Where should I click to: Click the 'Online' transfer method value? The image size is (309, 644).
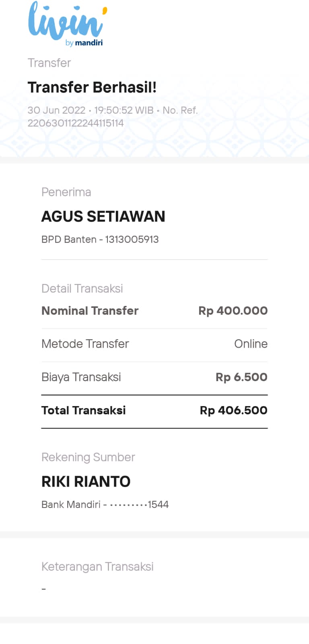251,344
